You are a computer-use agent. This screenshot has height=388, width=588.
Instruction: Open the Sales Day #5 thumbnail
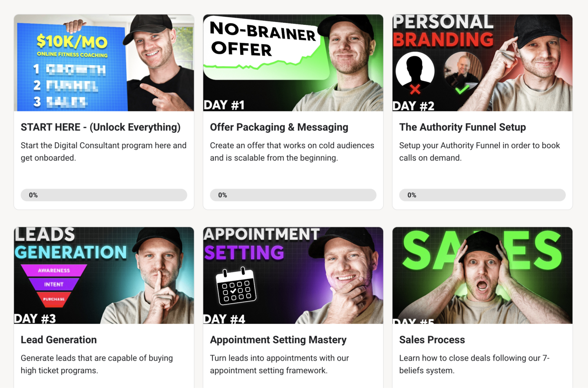[482, 275]
